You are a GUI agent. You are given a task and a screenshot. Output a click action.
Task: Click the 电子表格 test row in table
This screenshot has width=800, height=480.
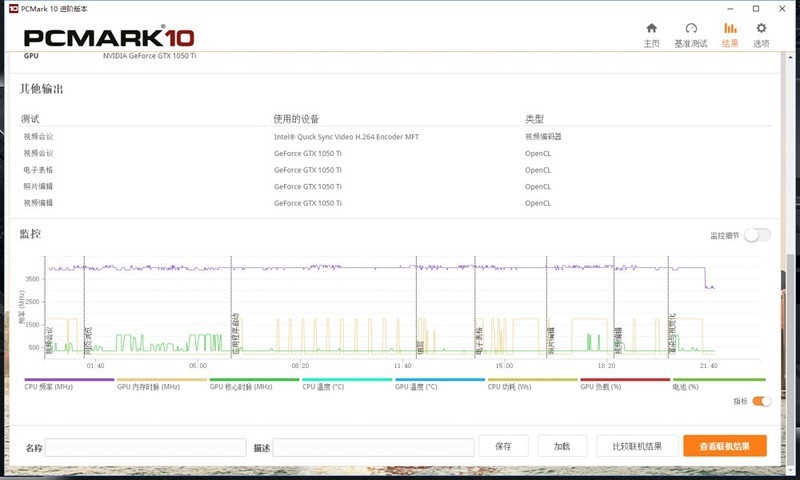click(38, 170)
